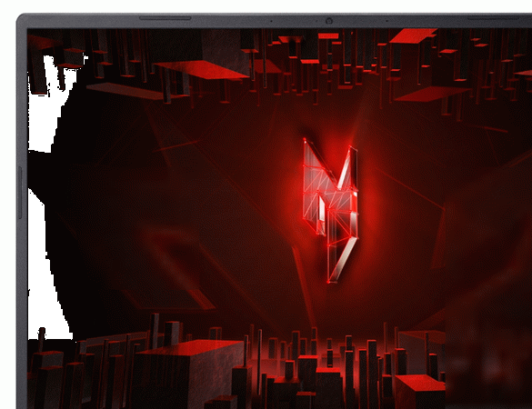The height and width of the screenshot is (409, 532).
Task: Click the glowing red N logo
Action: click(x=330, y=210)
